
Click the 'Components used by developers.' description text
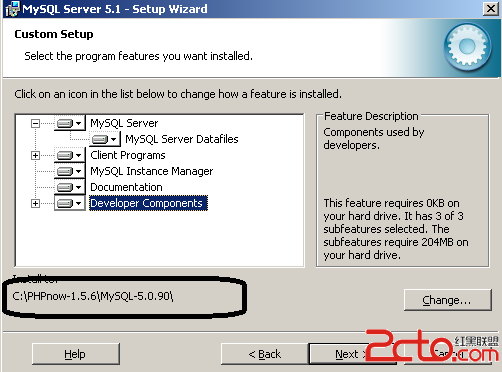tap(373, 139)
